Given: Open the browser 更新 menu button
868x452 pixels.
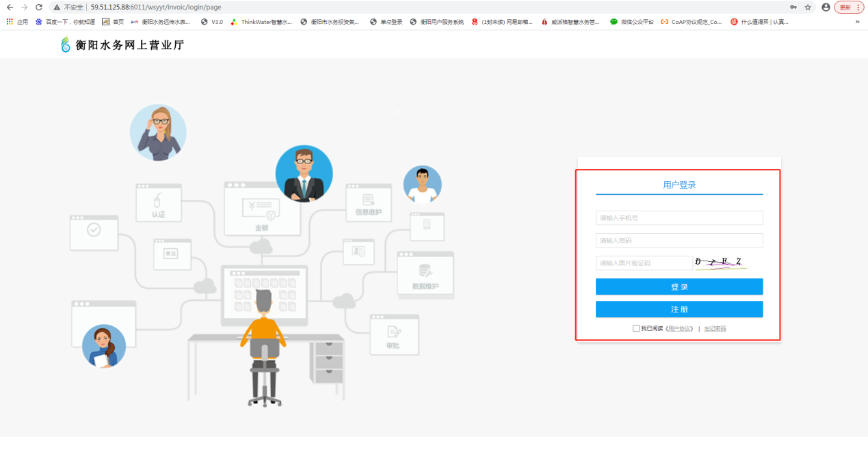Looking at the screenshot, I should click(x=847, y=7).
